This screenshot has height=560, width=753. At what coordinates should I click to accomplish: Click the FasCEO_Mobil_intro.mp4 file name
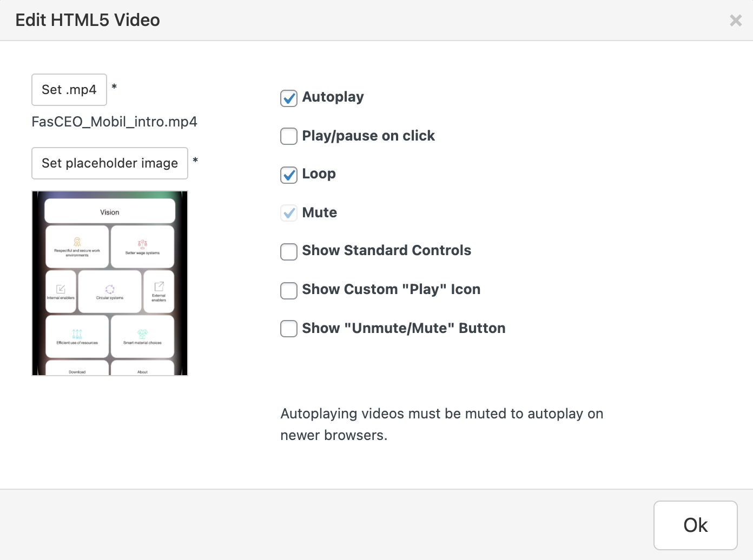click(114, 122)
